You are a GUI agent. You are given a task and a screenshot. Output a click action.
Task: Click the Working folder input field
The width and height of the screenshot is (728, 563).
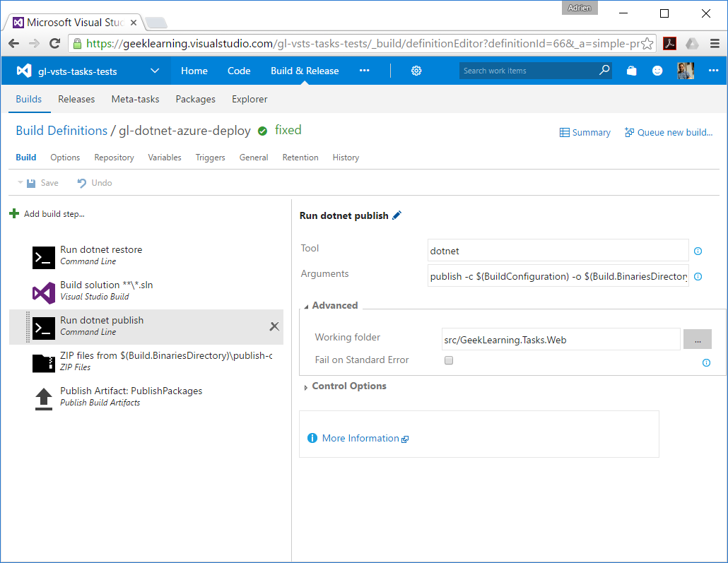coord(561,339)
